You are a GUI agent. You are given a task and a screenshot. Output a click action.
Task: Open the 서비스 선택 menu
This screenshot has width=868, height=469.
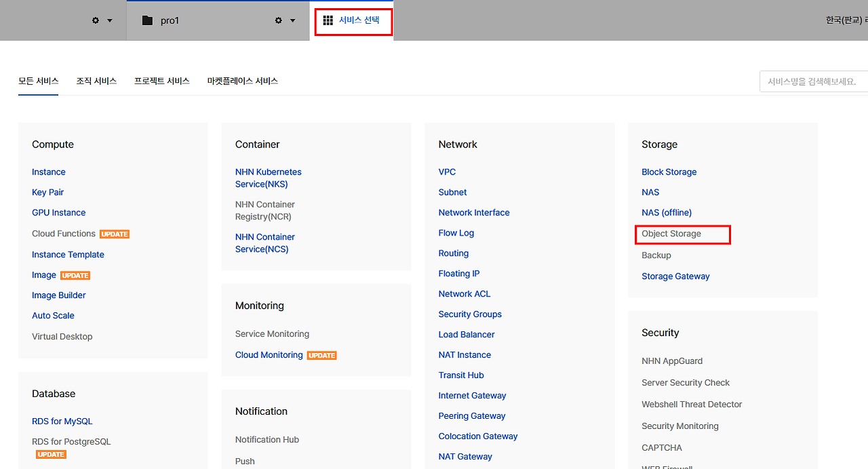coord(353,20)
